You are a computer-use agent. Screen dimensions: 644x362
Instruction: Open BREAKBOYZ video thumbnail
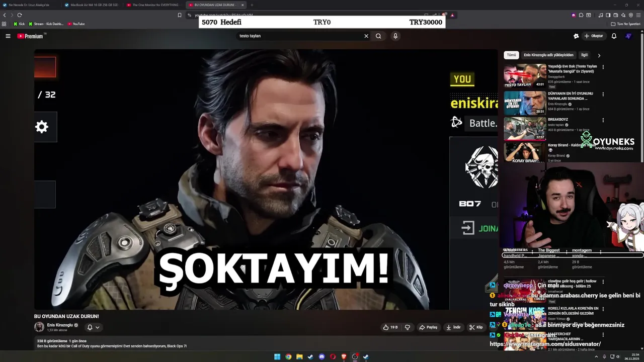tap(525, 129)
